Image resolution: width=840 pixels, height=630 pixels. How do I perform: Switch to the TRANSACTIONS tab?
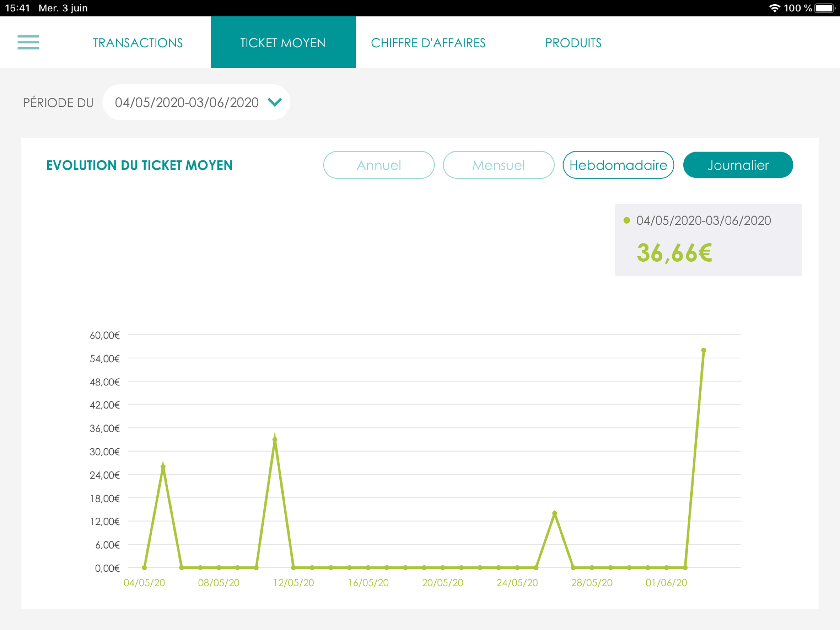(x=138, y=42)
